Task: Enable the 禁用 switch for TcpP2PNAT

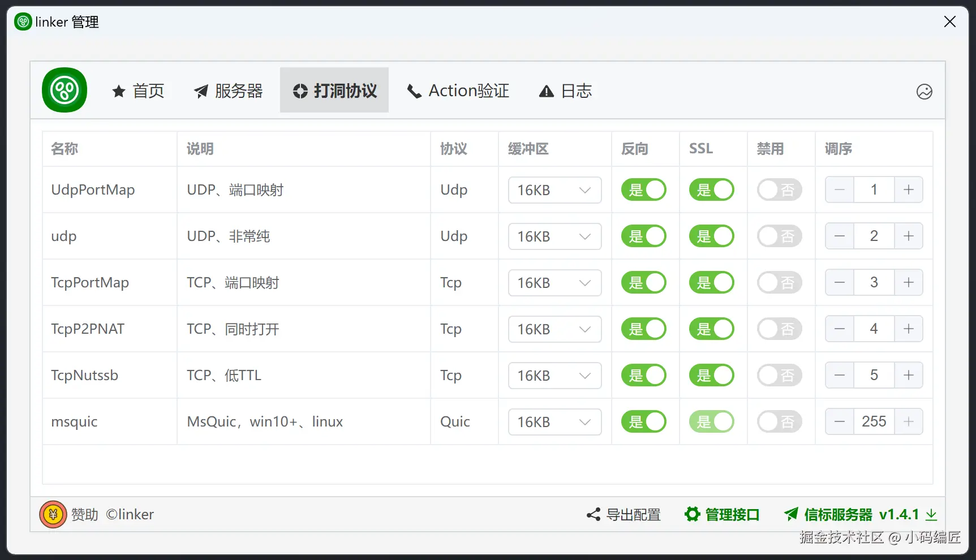Action: 780,329
